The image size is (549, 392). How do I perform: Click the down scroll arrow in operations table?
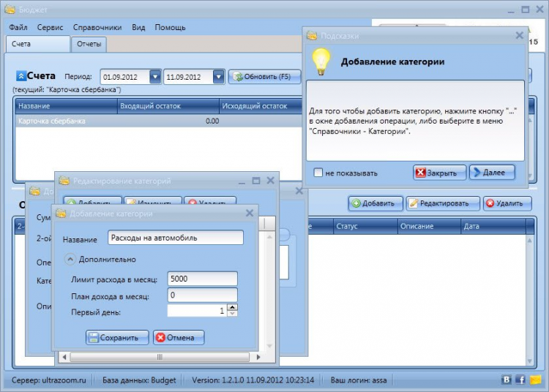(530, 361)
